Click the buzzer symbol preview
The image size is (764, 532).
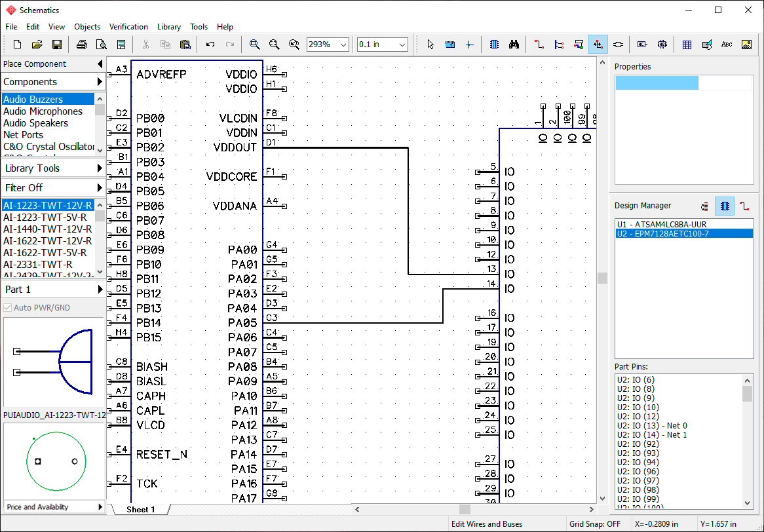tap(54, 362)
